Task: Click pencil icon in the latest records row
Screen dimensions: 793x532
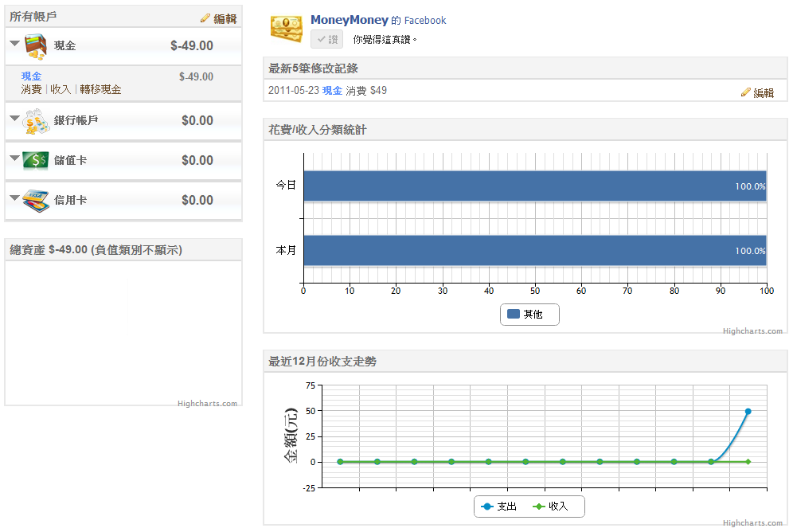Action: point(746,92)
